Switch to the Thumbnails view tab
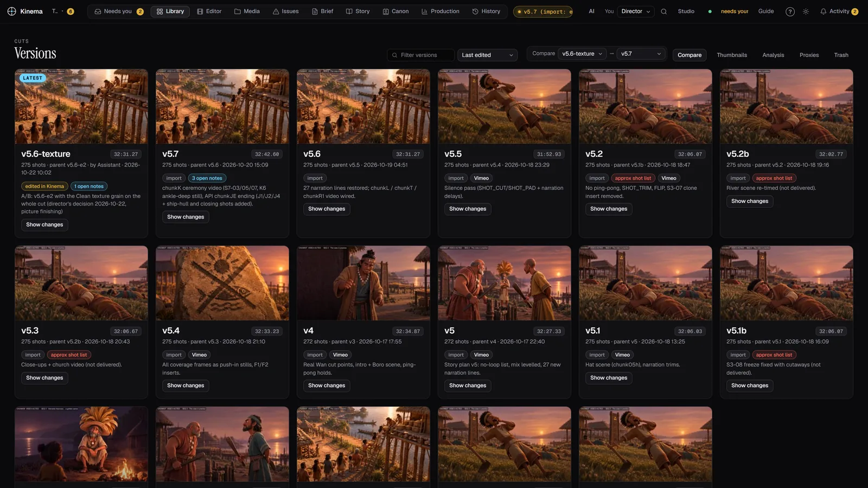 coord(731,55)
